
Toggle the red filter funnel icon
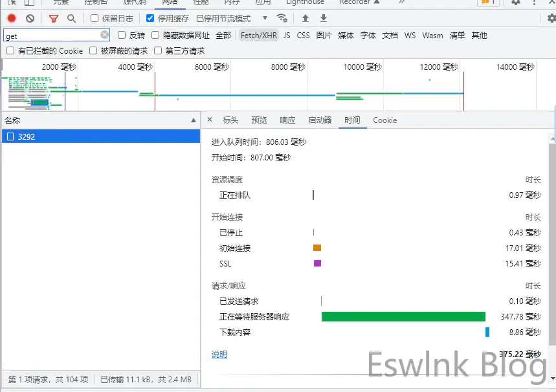(54, 19)
